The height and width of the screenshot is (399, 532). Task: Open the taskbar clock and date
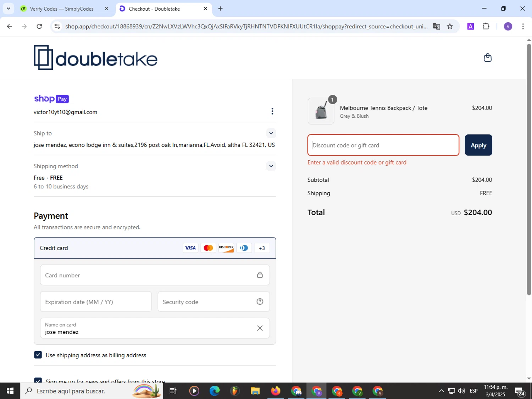point(496,391)
